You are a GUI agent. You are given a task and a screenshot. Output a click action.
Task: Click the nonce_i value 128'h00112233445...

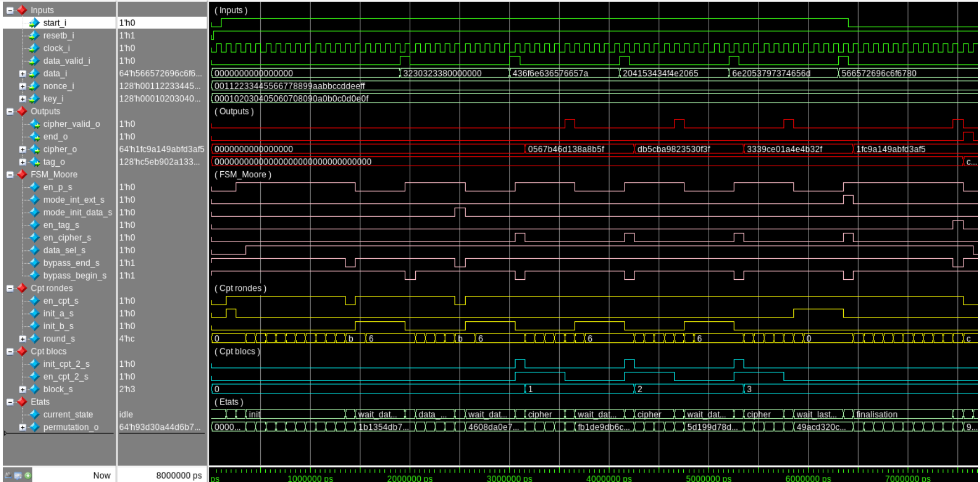pos(160,86)
